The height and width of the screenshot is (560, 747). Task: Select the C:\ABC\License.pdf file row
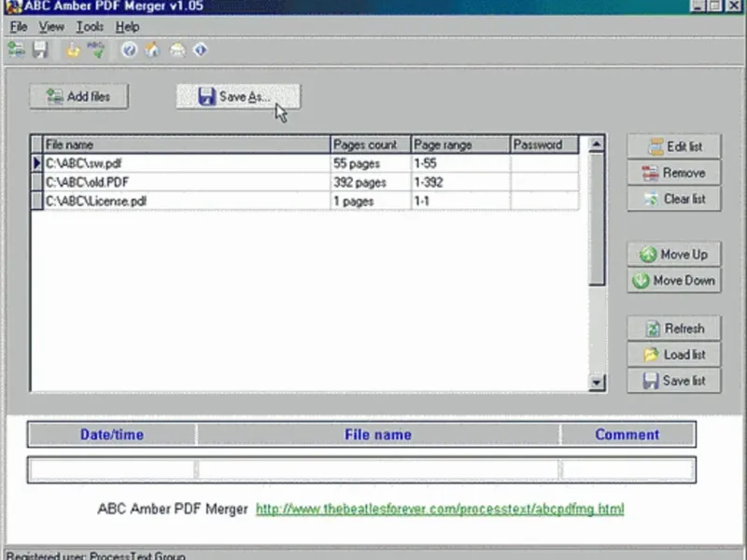(305, 201)
